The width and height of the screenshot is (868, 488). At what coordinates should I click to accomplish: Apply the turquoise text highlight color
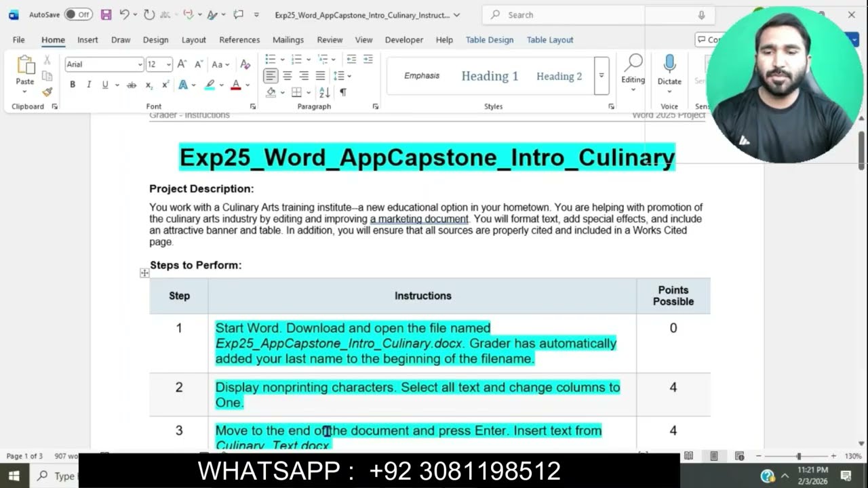(x=210, y=85)
